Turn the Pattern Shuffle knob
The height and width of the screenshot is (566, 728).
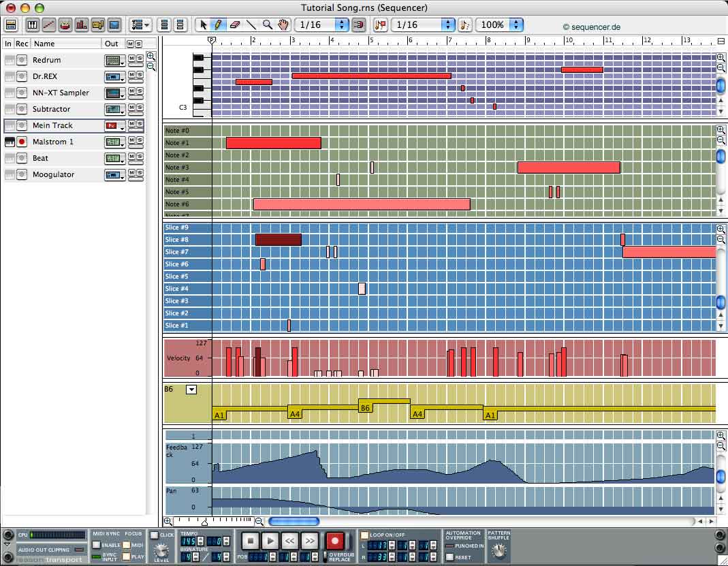[499, 552]
